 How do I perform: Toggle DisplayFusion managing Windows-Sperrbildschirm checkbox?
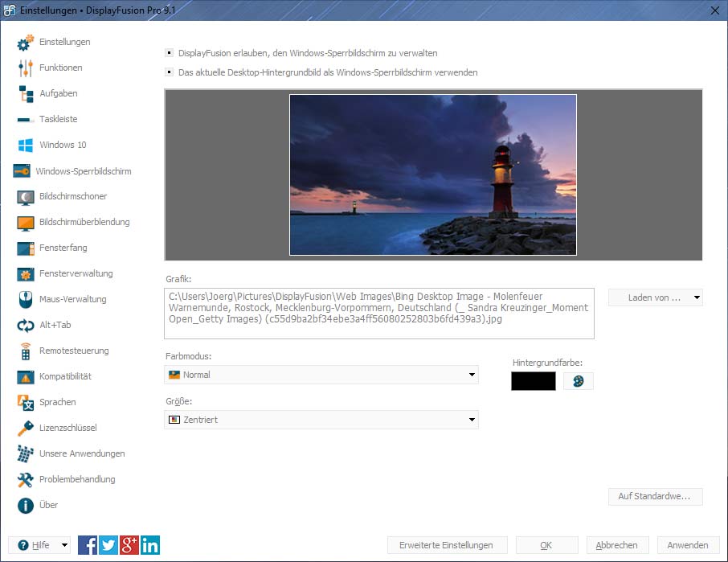[x=170, y=53]
